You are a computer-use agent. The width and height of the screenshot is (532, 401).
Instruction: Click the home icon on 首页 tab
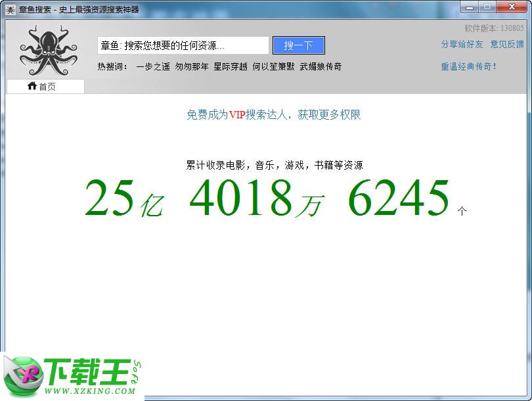(32, 86)
